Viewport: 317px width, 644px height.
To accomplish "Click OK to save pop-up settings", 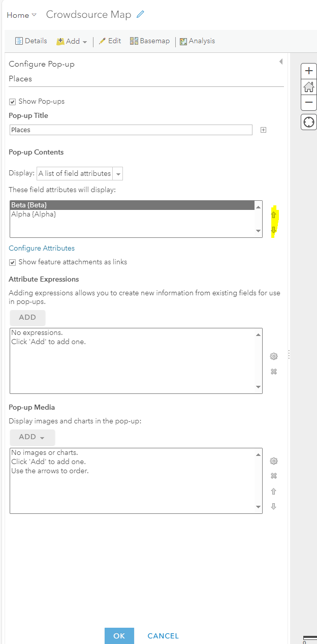I will pyautogui.click(x=119, y=635).
